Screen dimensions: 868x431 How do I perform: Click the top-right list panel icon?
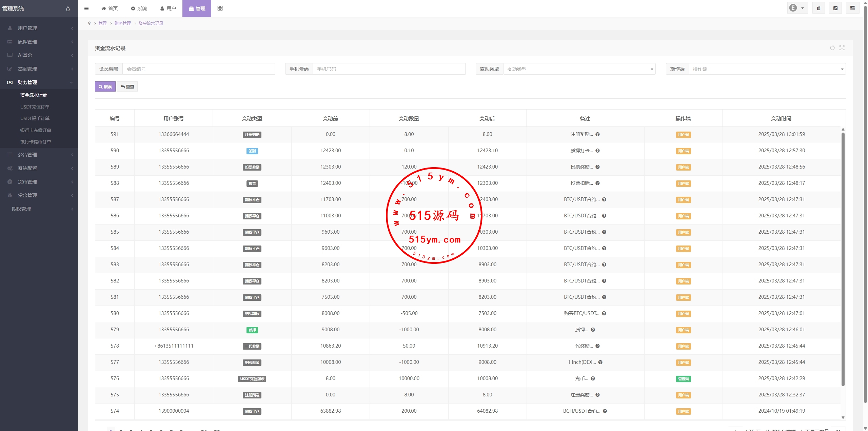tap(852, 8)
